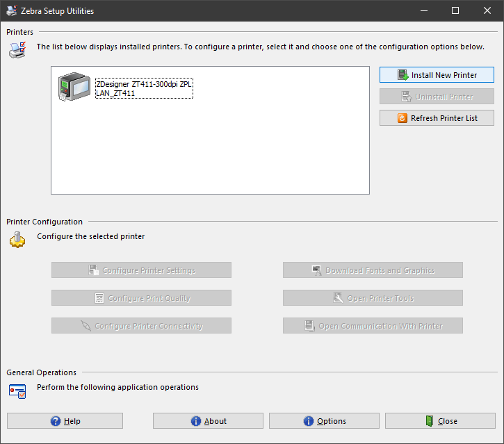The height and width of the screenshot is (444, 504).
Task: Open Printer Tools
Action: [373, 298]
